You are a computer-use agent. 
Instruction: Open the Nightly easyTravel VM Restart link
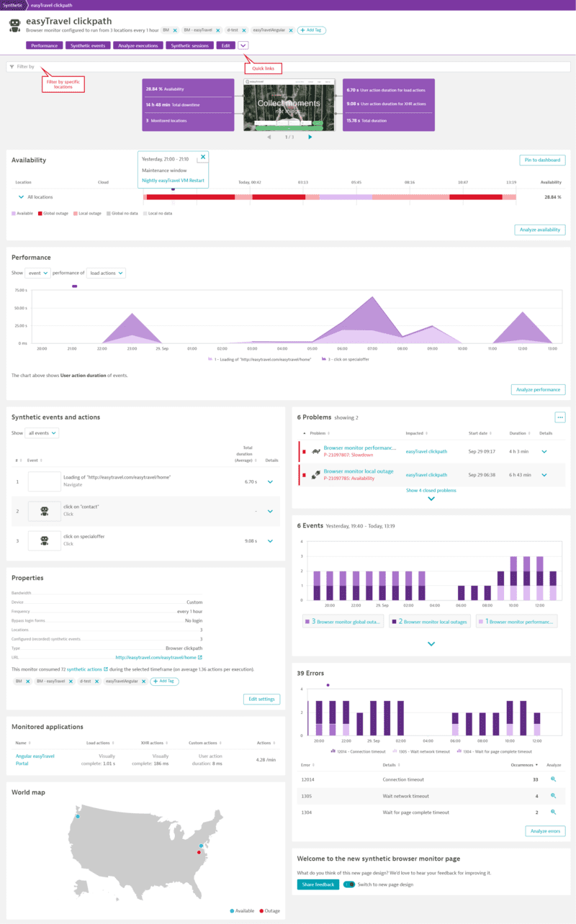173,180
